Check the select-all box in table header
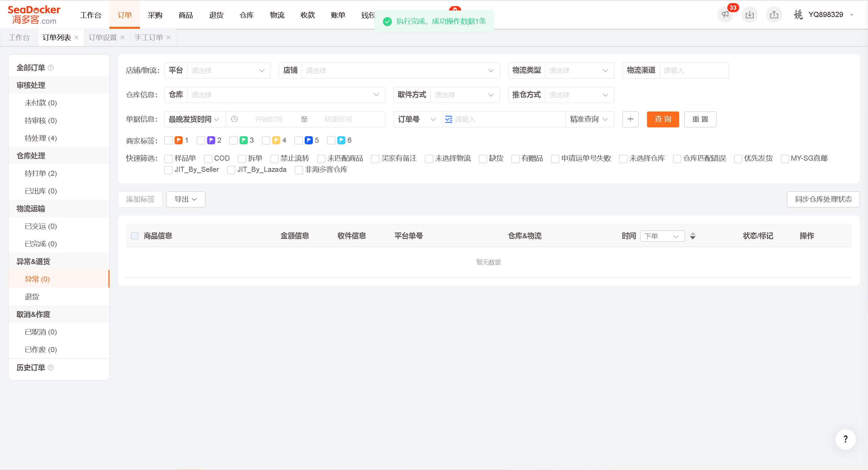Image resolution: width=868 pixels, height=470 pixels. [x=135, y=236]
